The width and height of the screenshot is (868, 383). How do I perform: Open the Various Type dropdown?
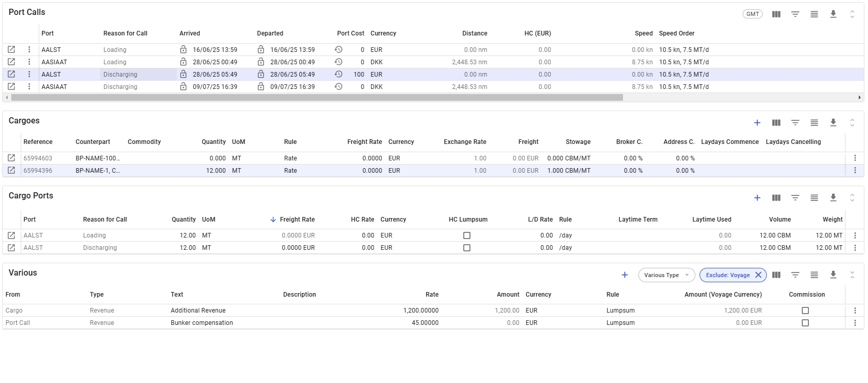tap(666, 275)
